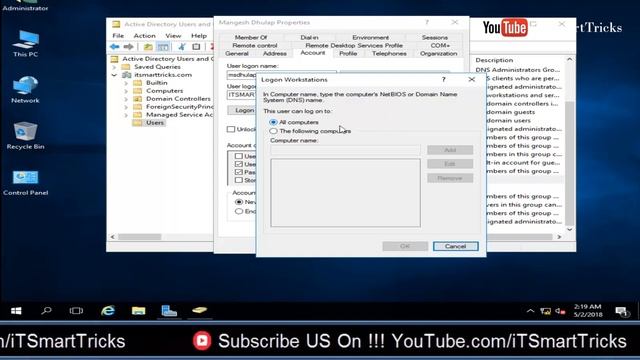Expand ForeignSecurityPrincipals tree node

126,107
